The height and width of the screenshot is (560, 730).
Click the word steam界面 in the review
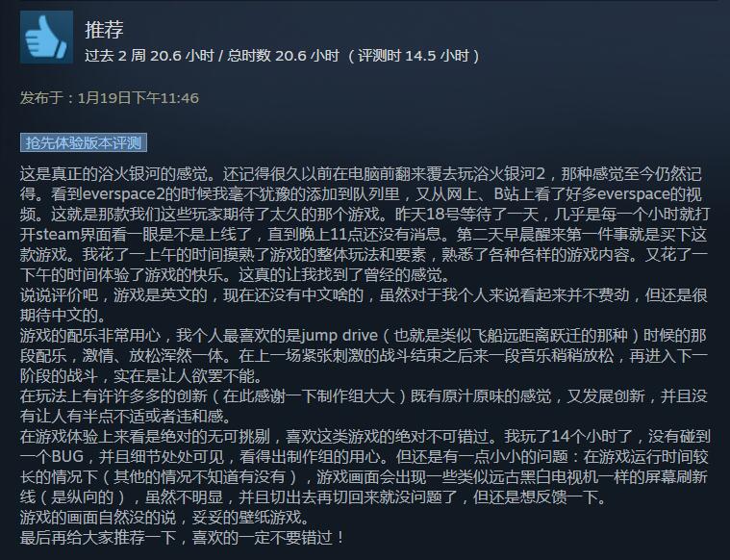point(58,235)
